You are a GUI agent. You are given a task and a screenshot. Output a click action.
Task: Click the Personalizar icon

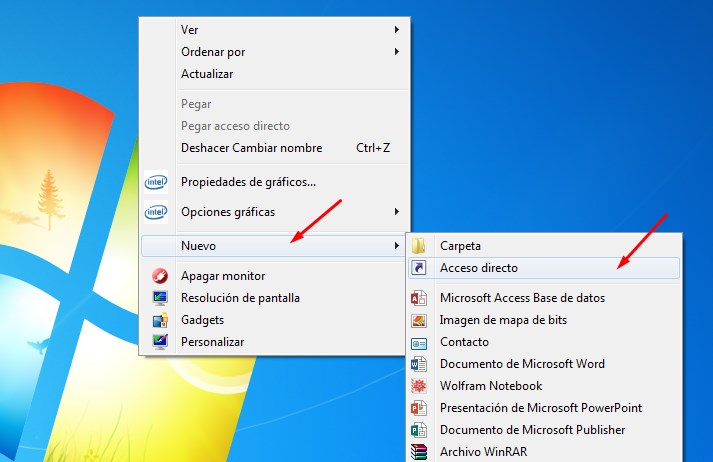click(x=160, y=342)
